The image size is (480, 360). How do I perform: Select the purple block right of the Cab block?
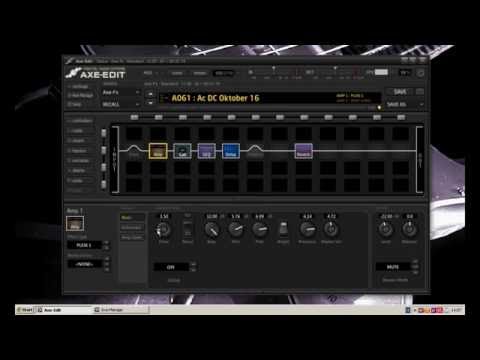[x=207, y=151]
